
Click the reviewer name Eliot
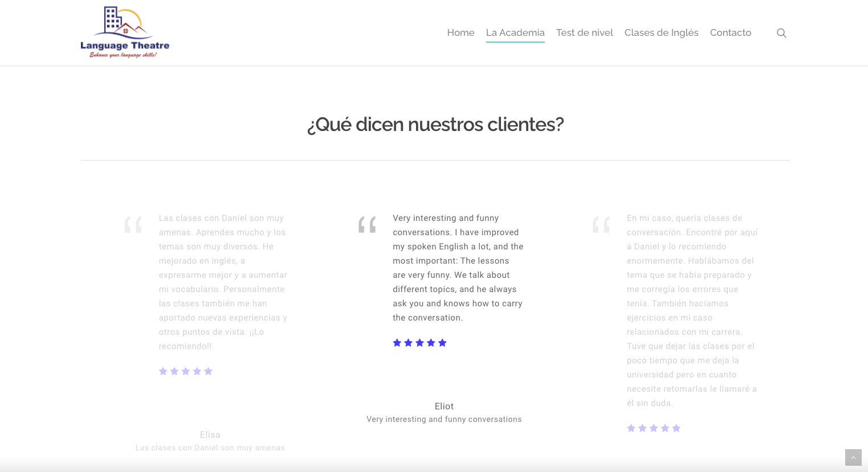click(444, 406)
